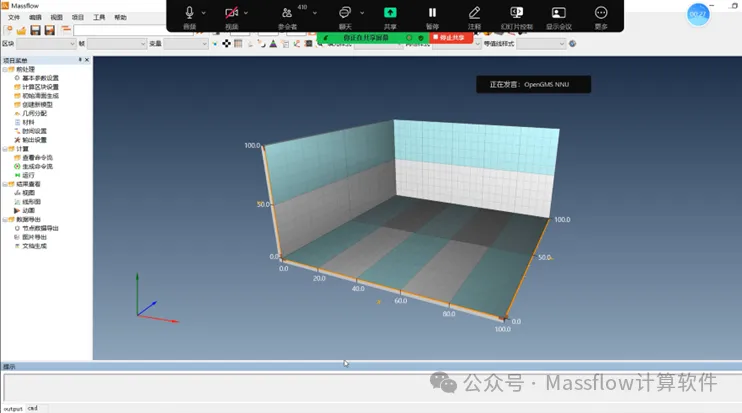Open the 工具 menu
The height and width of the screenshot is (413, 742).
pos(99,18)
